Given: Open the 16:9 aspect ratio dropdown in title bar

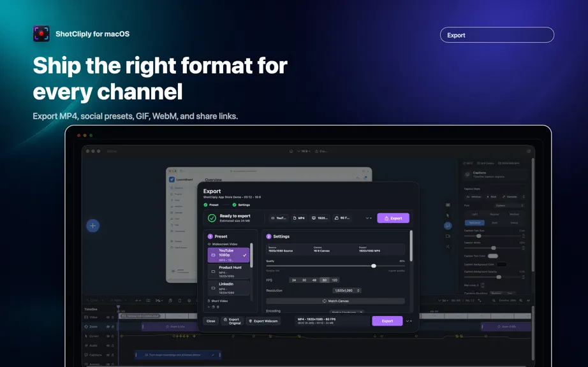Looking at the screenshot, I should (x=304, y=151).
